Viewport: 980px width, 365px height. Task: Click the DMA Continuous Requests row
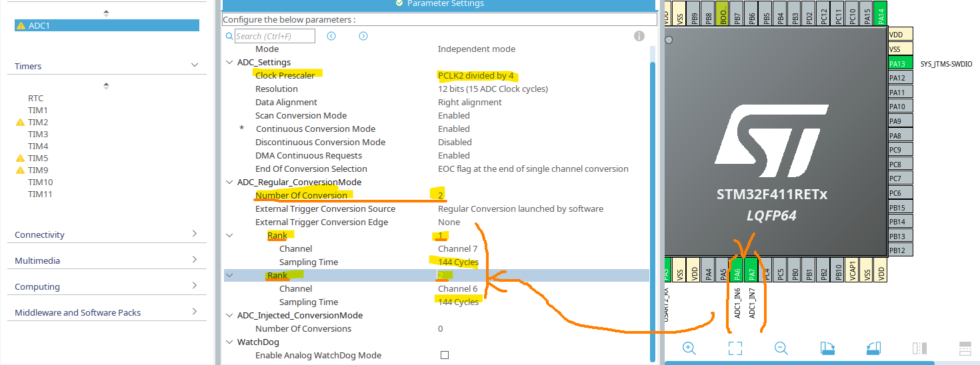(x=437, y=155)
